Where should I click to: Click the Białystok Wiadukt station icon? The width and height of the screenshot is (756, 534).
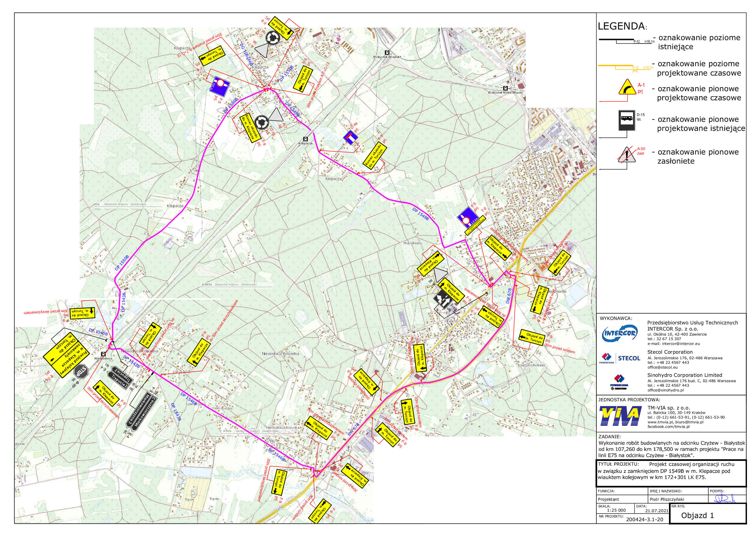387,52
